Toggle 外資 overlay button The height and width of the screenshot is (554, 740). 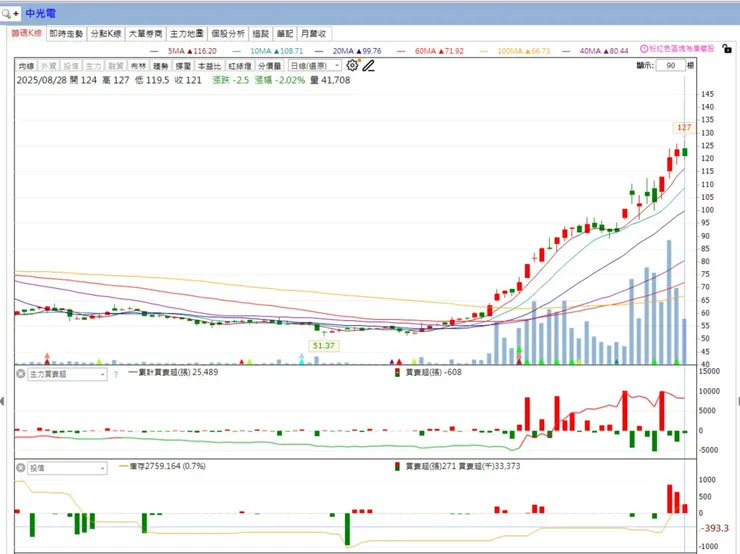(x=49, y=66)
